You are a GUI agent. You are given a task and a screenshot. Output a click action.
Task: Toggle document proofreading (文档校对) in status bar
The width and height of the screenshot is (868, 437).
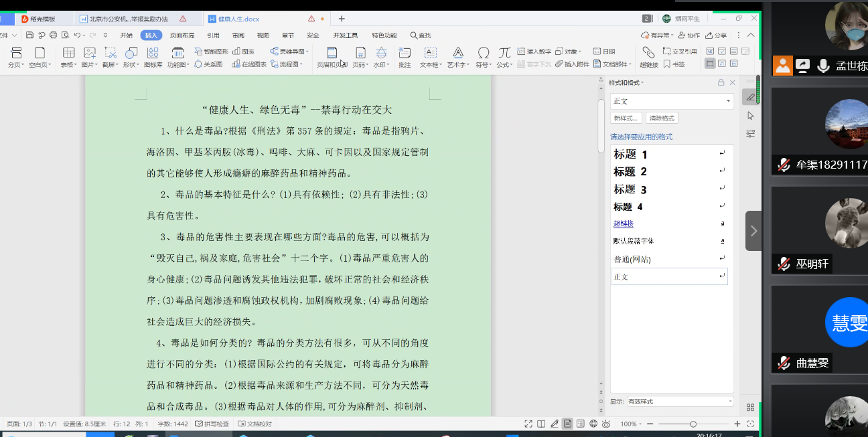[x=255, y=424]
